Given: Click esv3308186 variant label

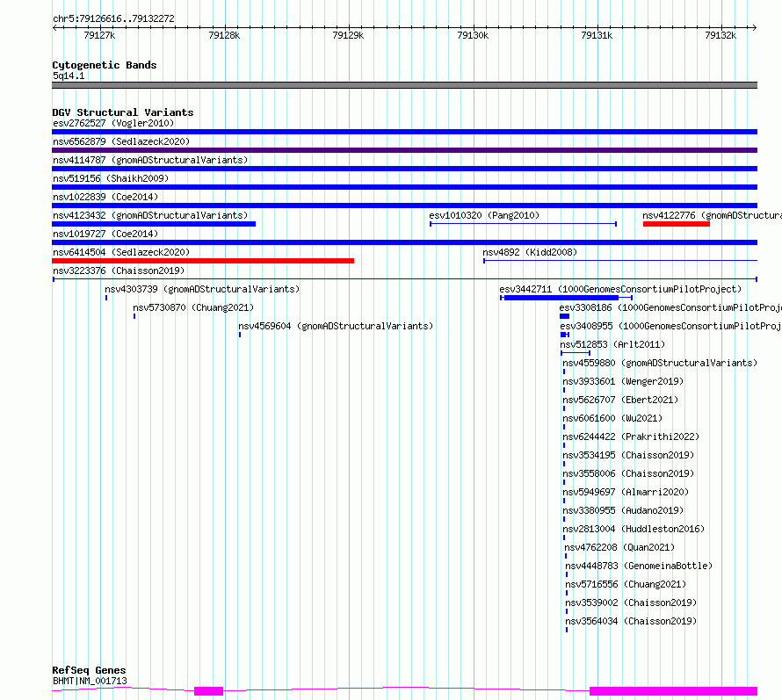Looking at the screenshot, I should pyautogui.click(x=670, y=307).
